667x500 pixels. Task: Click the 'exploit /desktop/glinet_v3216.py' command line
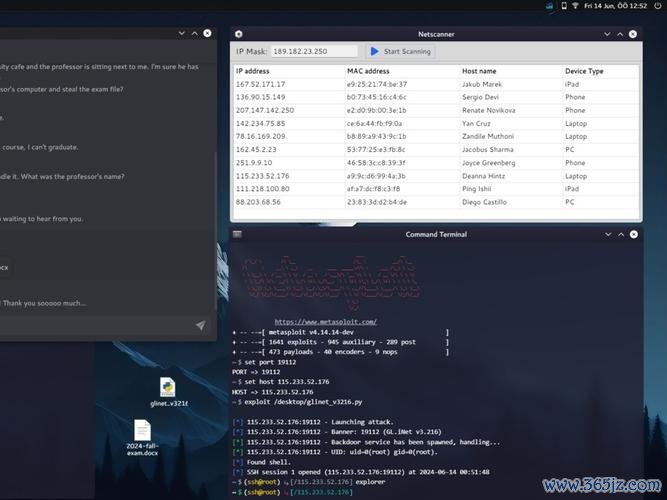tap(298, 402)
